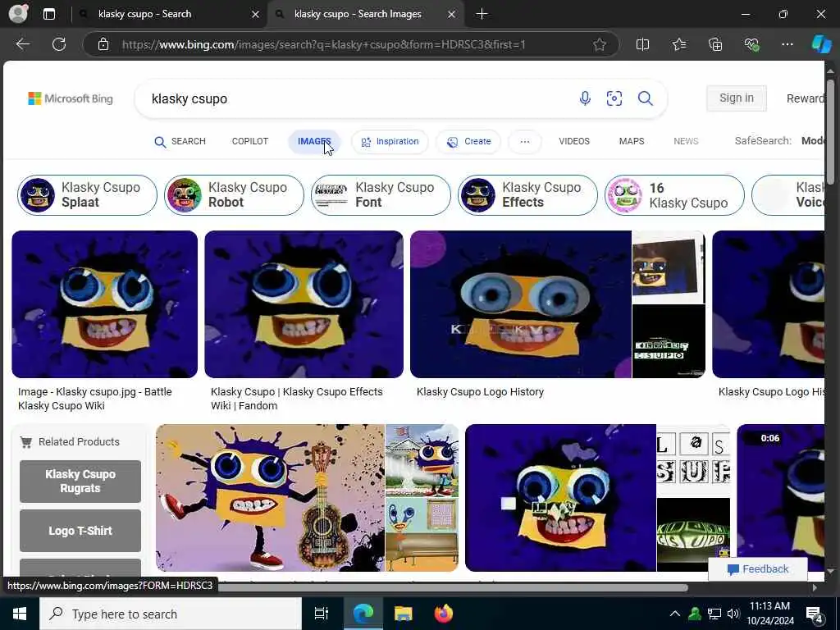Screen dimensions: 840x630
Task: Open Edge Settings and more menu
Action: click(x=787, y=44)
